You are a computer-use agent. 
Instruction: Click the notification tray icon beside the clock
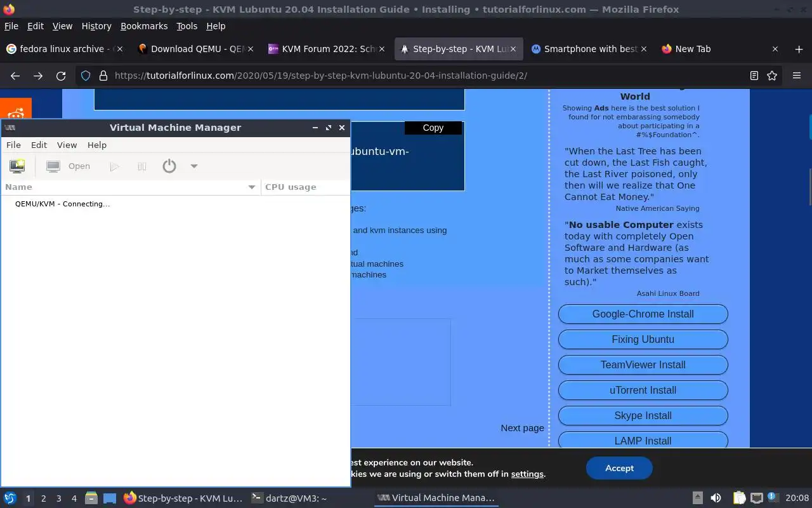[773, 498]
